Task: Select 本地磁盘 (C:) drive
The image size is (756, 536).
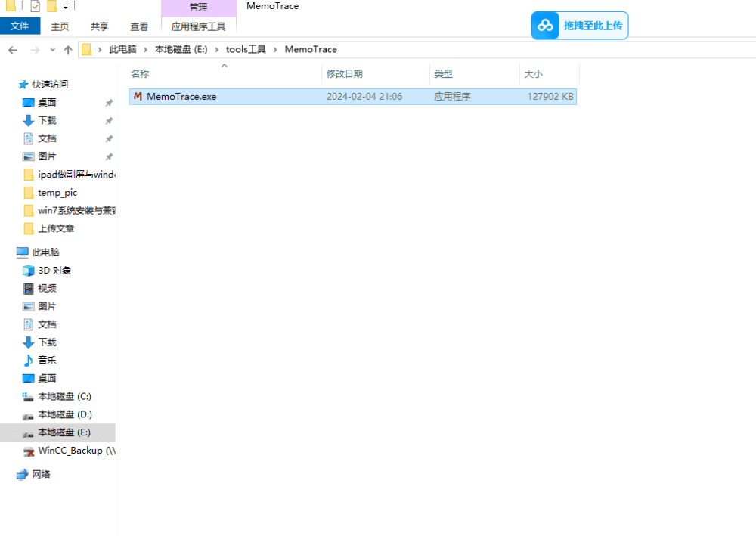Action: pyautogui.click(x=64, y=396)
